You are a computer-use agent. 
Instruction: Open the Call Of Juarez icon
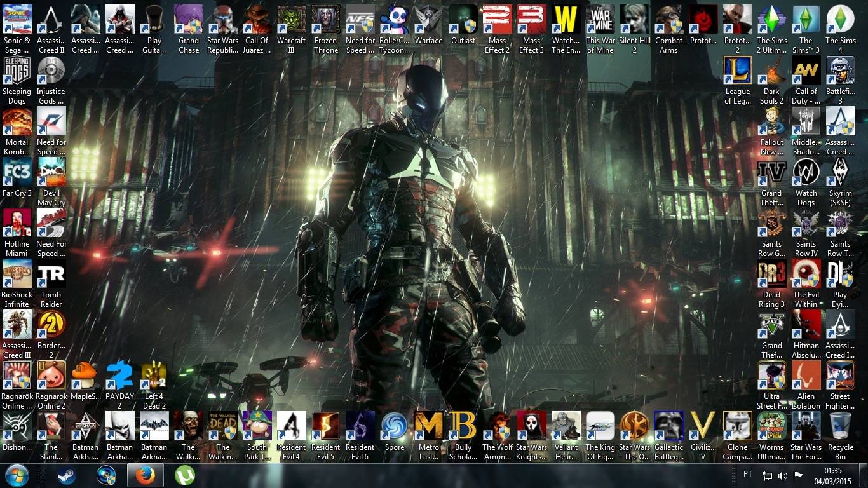(x=257, y=19)
